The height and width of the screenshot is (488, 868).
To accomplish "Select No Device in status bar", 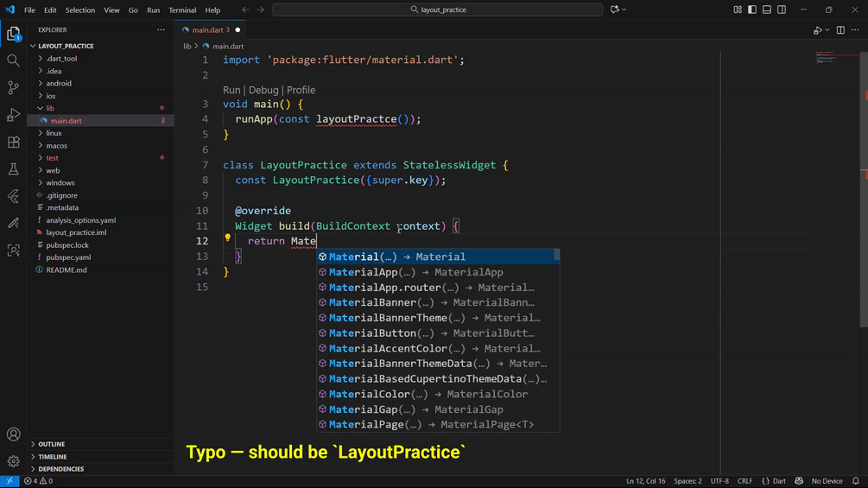I will click(827, 481).
